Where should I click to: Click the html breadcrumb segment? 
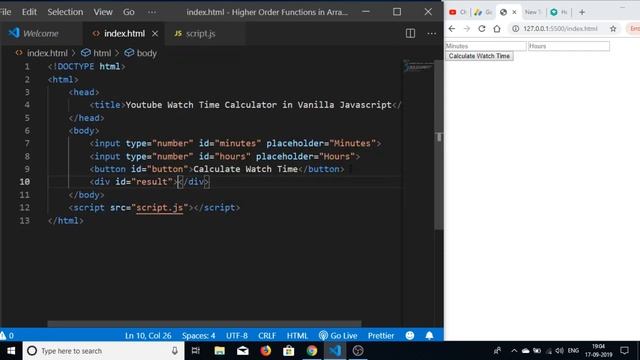tap(102, 53)
